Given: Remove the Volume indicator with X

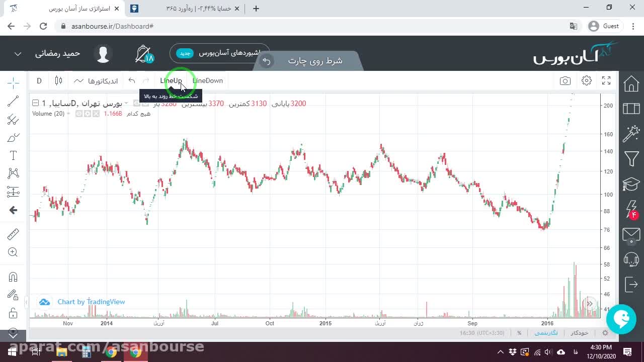Looking at the screenshot, I should point(96,114).
